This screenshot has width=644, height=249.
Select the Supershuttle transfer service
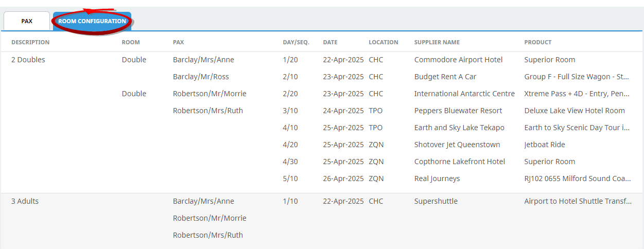(x=436, y=201)
